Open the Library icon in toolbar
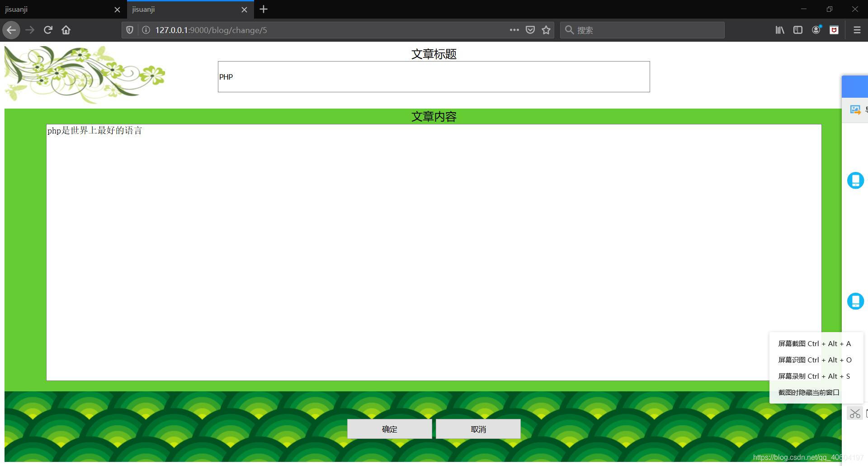 [x=780, y=30]
